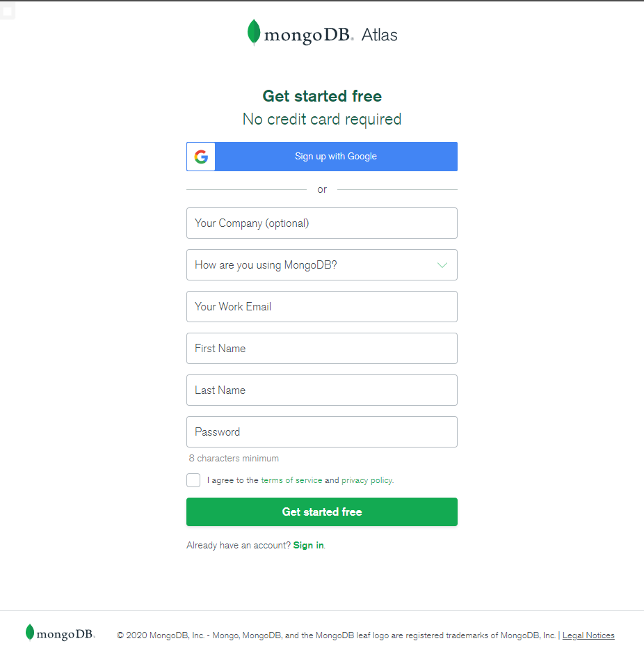The width and height of the screenshot is (644, 657).
Task: Click the Google G icon
Action: pyautogui.click(x=201, y=157)
